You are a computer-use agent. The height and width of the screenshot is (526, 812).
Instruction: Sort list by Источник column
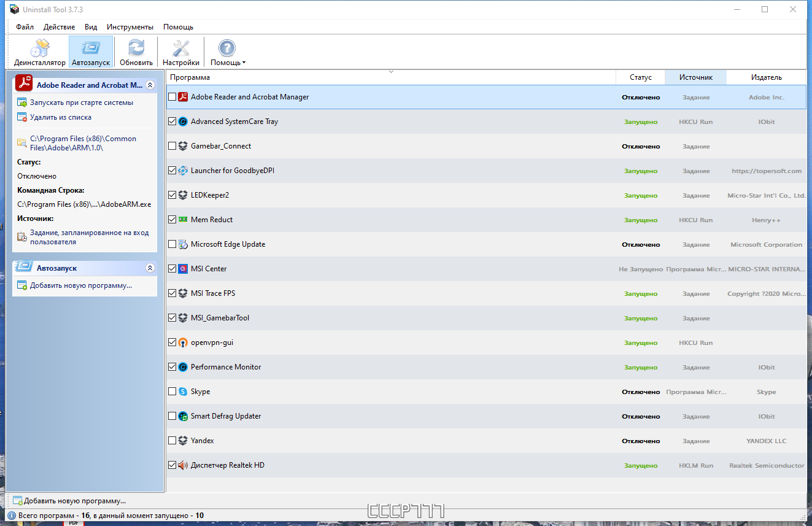click(695, 77)
